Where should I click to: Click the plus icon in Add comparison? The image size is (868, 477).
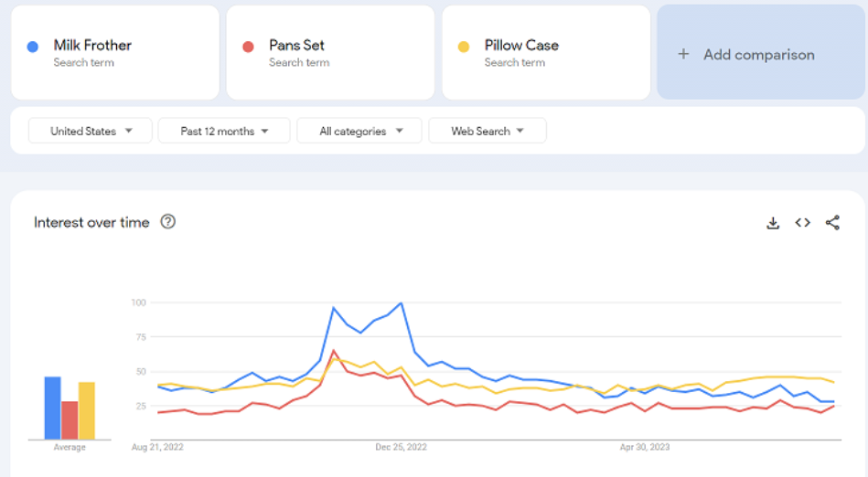click(683, 54)
